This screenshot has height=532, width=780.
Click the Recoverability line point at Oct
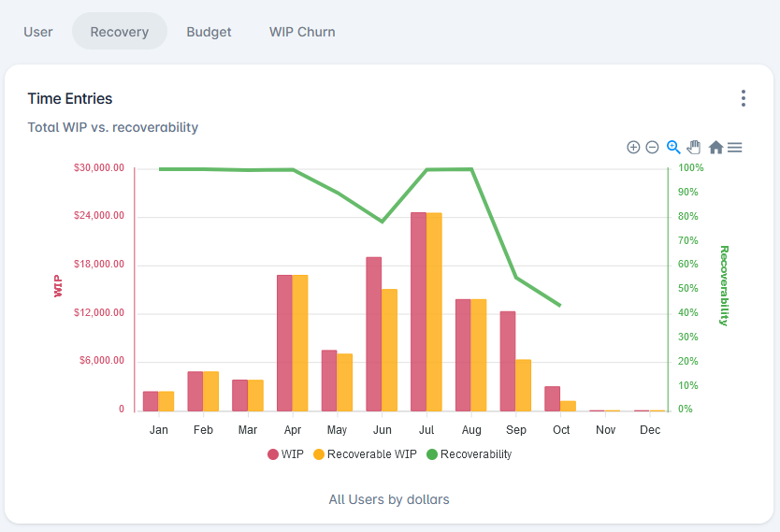[560, 306]
